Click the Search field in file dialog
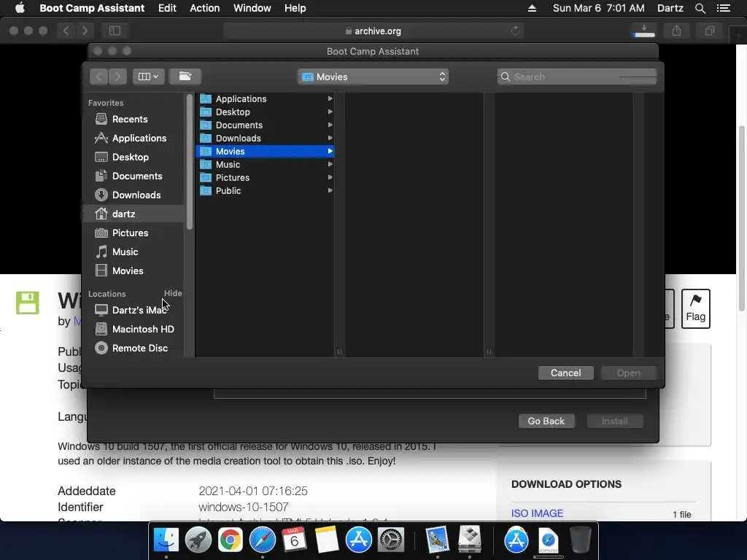The width and height of the screenshot is (747, 560). (577, 77)
